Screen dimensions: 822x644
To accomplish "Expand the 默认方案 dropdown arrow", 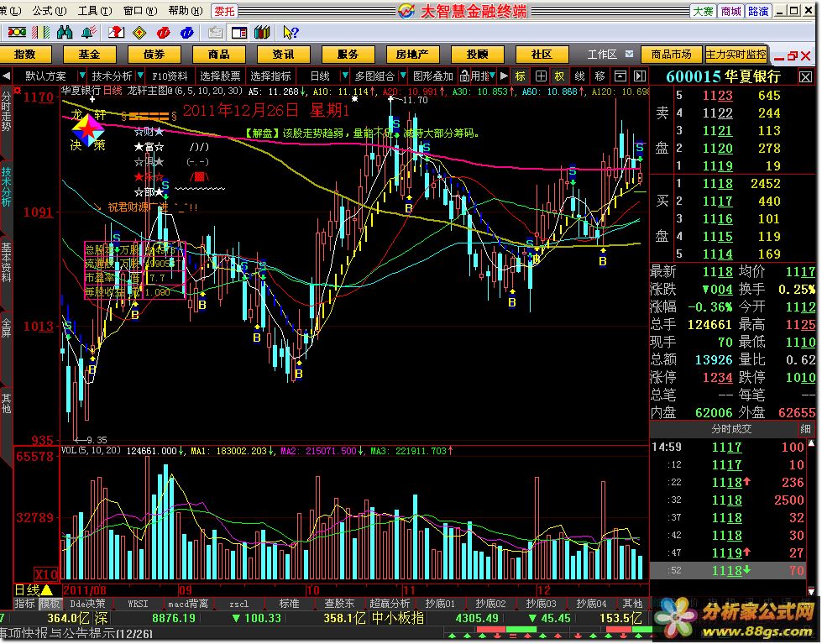I will 82,76.
